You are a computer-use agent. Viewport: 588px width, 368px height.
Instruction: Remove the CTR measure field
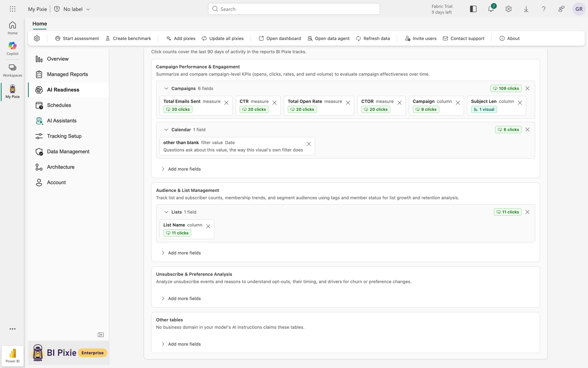[x=275, y=103]
